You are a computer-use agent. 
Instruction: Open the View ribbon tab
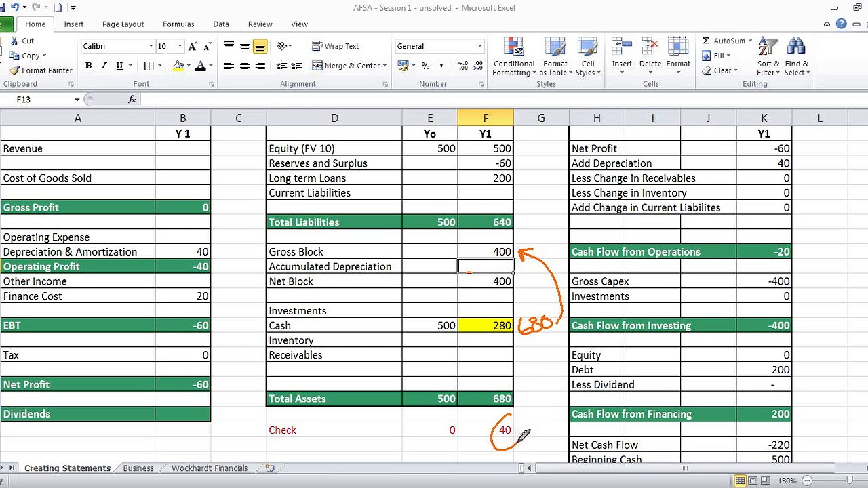(x=299, y=24)
